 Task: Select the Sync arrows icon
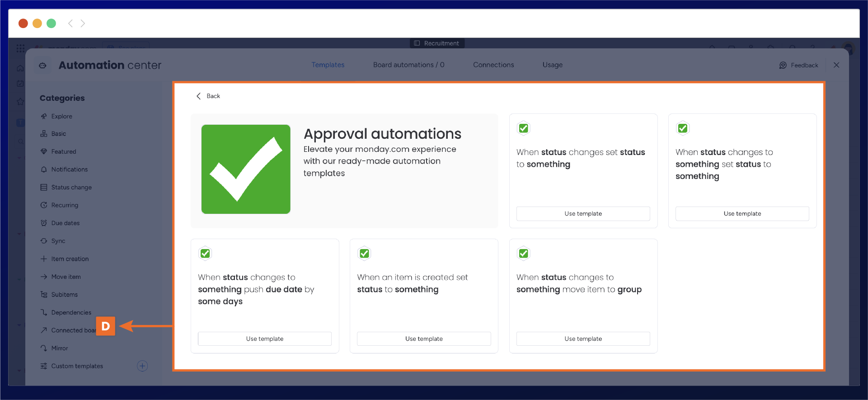[x=44, y=241]
